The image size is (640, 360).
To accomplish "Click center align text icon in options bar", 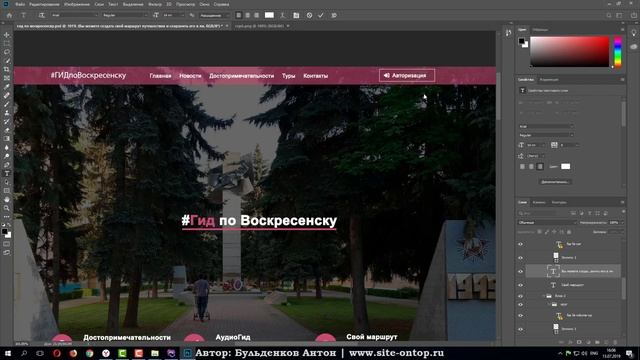I will 247,15.
